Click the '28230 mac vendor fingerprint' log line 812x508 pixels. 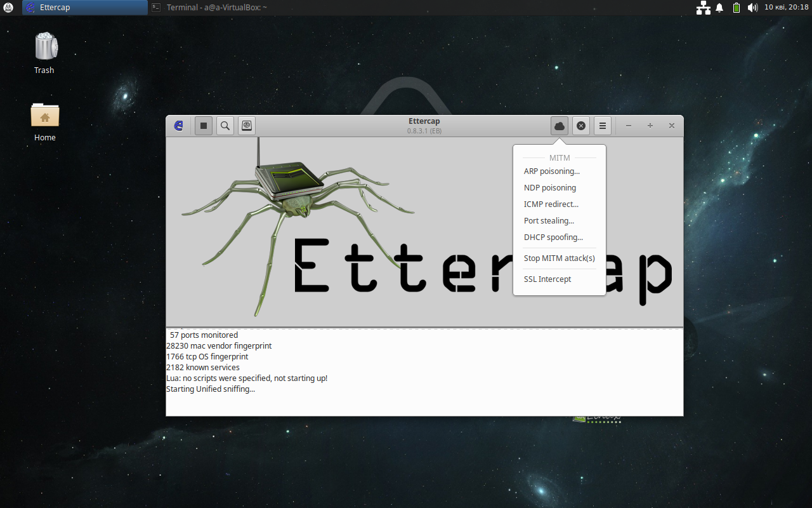pos(219,346)
